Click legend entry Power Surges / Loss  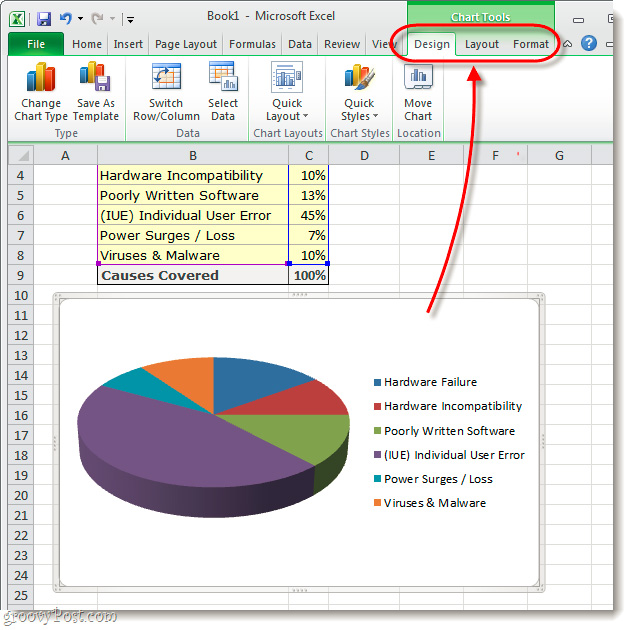[x=434, y=479]
